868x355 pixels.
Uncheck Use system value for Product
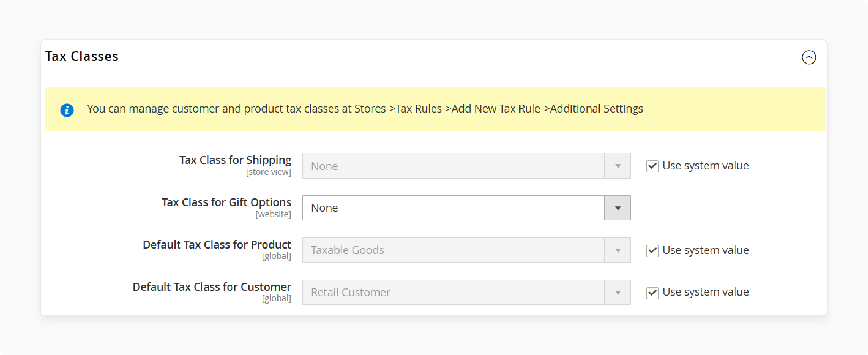pyautogui.click(x=652, y=250)
